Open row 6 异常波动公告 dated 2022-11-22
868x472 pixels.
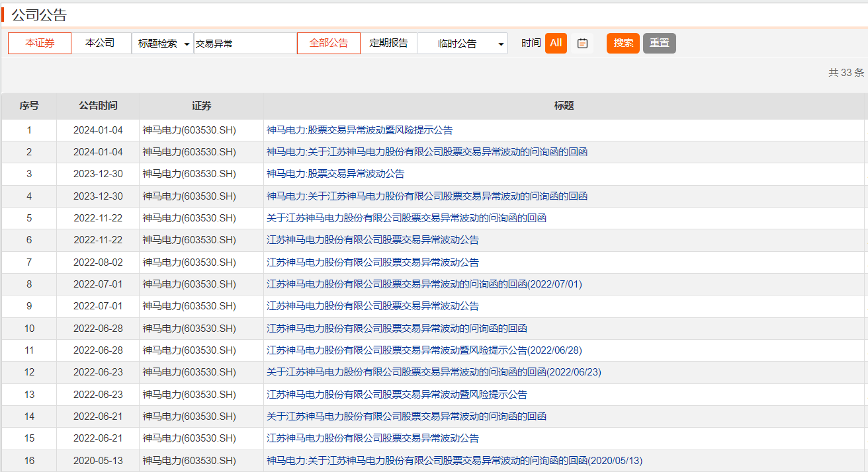372,240
